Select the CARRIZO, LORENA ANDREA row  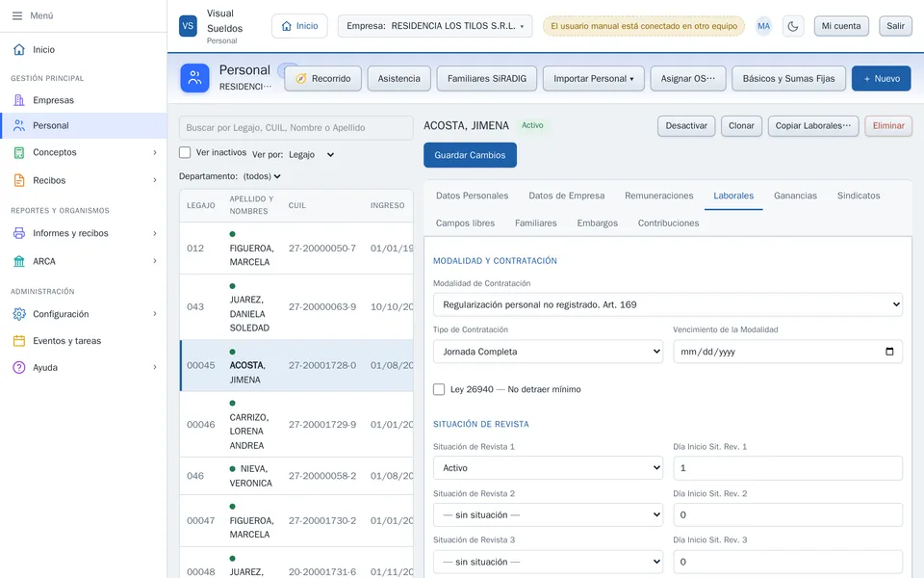pos(296,425)
